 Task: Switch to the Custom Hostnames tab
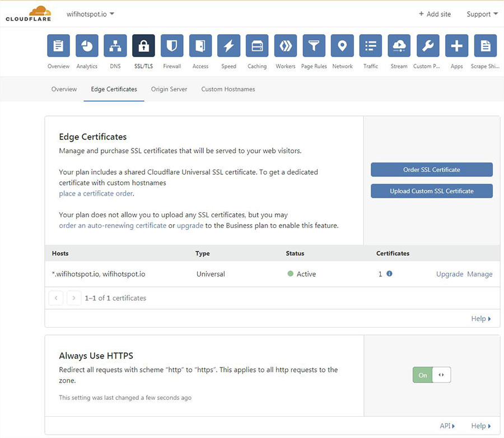tap(228, 89)
